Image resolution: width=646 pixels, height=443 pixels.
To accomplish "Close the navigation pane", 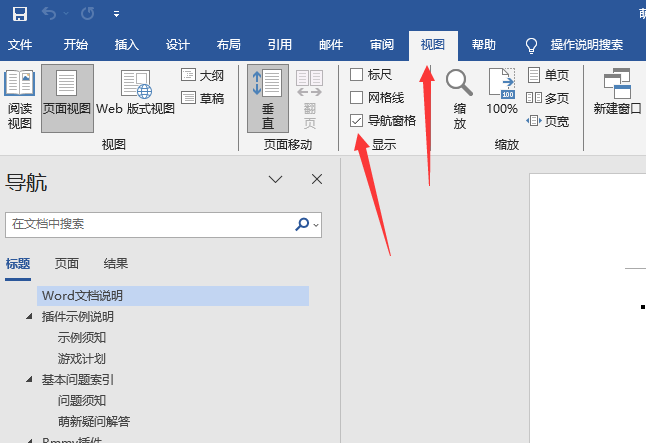I will click(317, 179).
